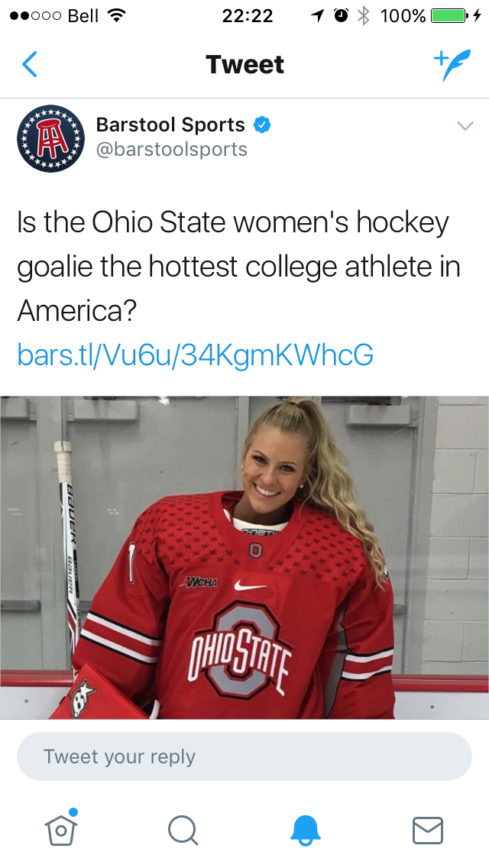489x868 pixels.
Task: Go back using the left chevron
Action: (x=29, y=65)
